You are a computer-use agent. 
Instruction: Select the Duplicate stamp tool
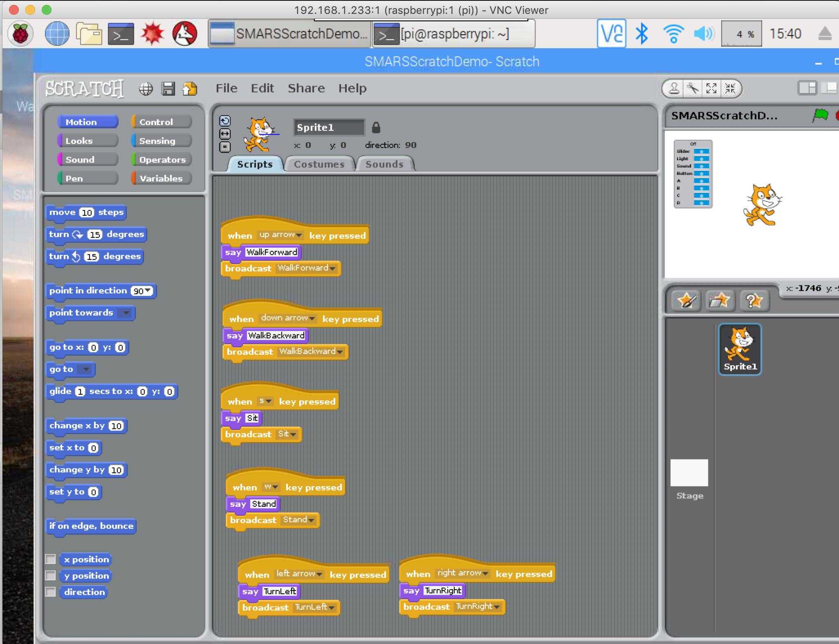(674, 88)
